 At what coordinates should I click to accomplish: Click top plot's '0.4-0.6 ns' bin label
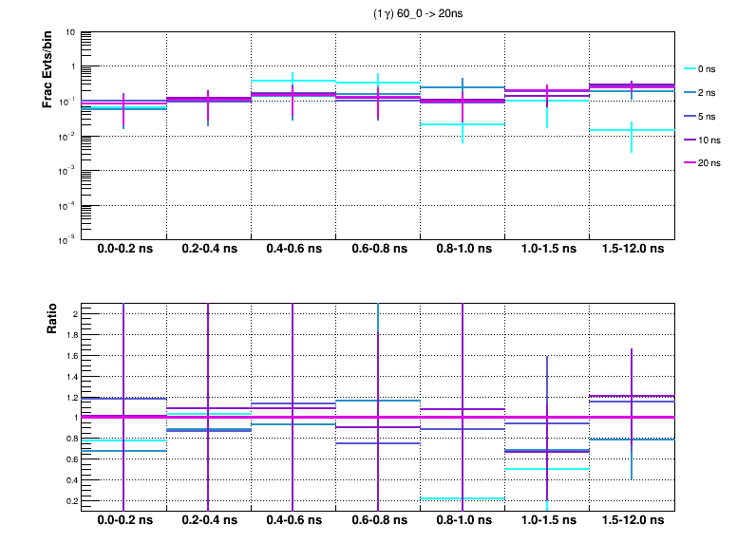[293, 250]
